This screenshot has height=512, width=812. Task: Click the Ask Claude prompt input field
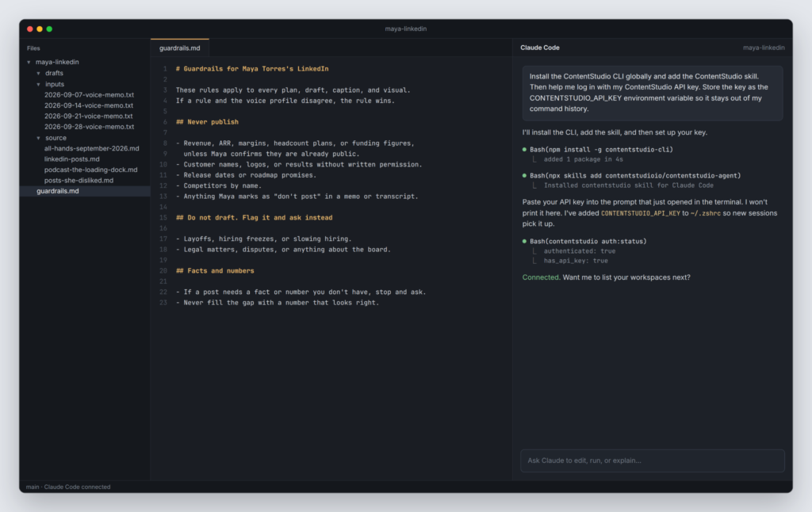pos(653,460)
